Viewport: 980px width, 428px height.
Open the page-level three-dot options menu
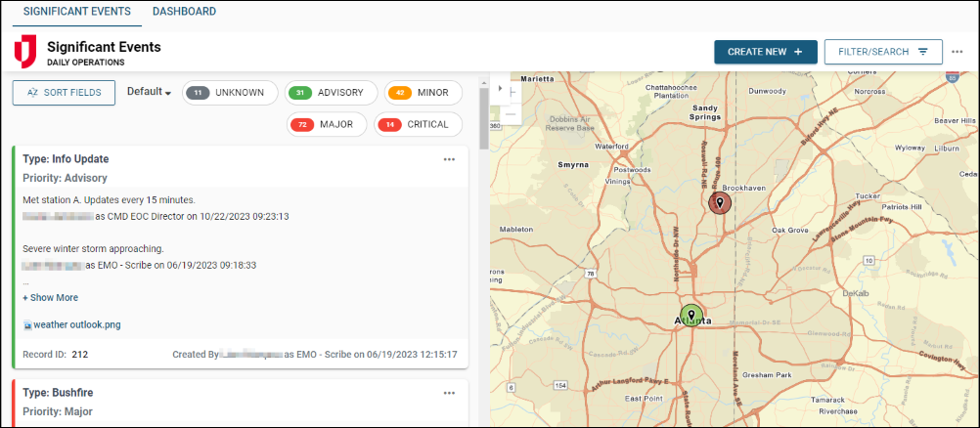tap(958, 52)
